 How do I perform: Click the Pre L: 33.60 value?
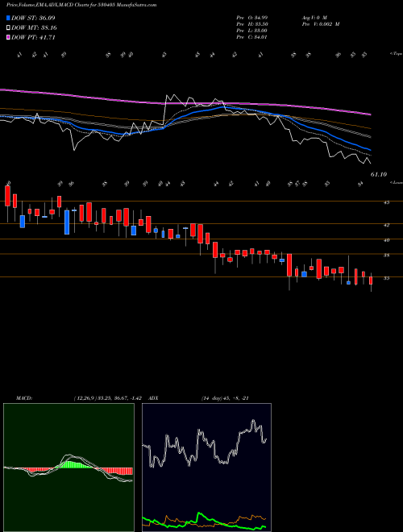pyautogui.click(x=251, y=31)
